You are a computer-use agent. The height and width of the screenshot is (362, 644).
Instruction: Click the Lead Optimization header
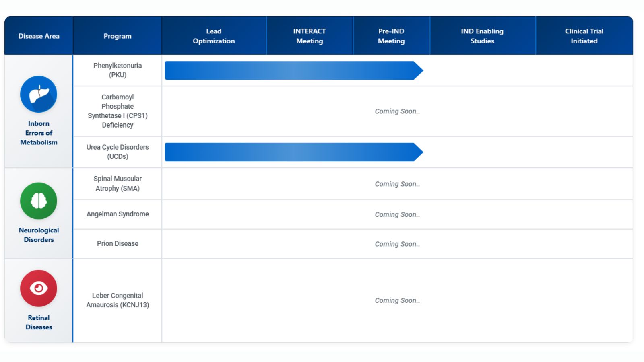coord(214,36)
